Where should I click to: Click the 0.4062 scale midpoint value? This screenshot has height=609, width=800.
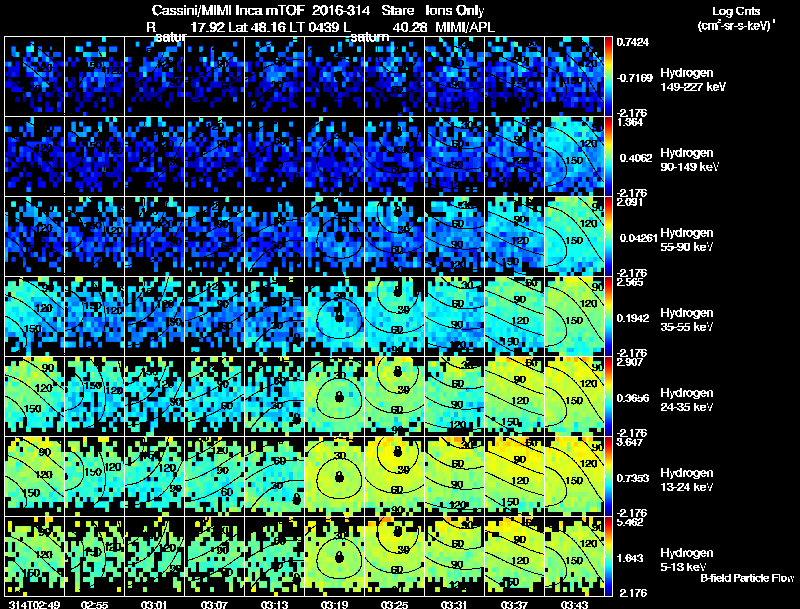coord(636,158)
